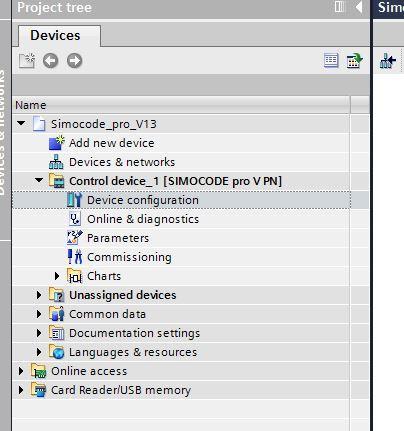Select Control device_1 [SIMOCODE pro V PN] label
Screen dimensions: 404x431
click(x=175, y=181)
